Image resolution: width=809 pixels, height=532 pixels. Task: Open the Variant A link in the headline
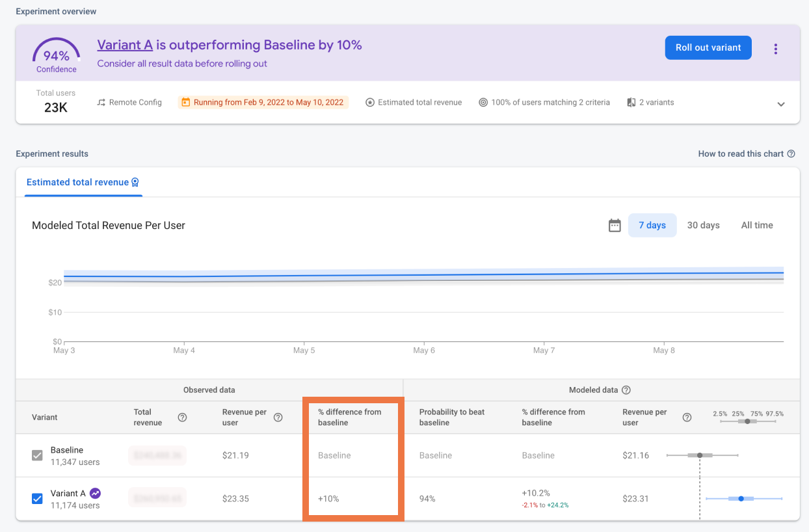125,45
